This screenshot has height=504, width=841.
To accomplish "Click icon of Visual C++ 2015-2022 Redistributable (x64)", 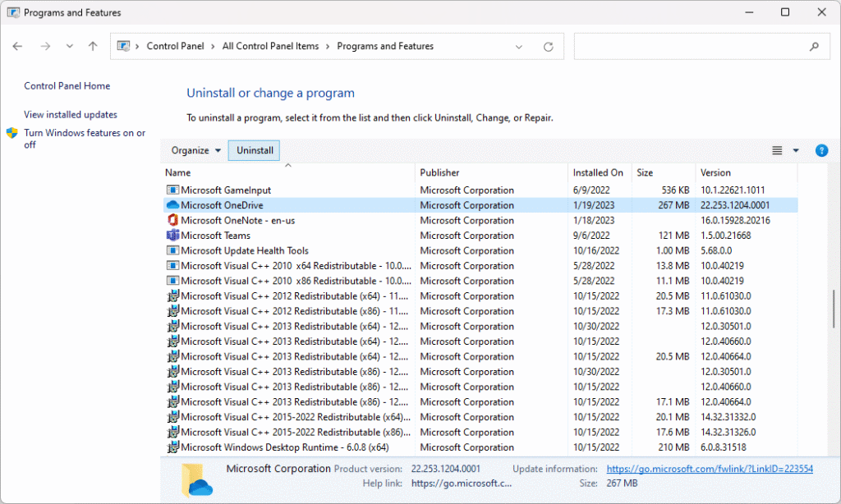I will pyautogui.click(x=172, y=417).
